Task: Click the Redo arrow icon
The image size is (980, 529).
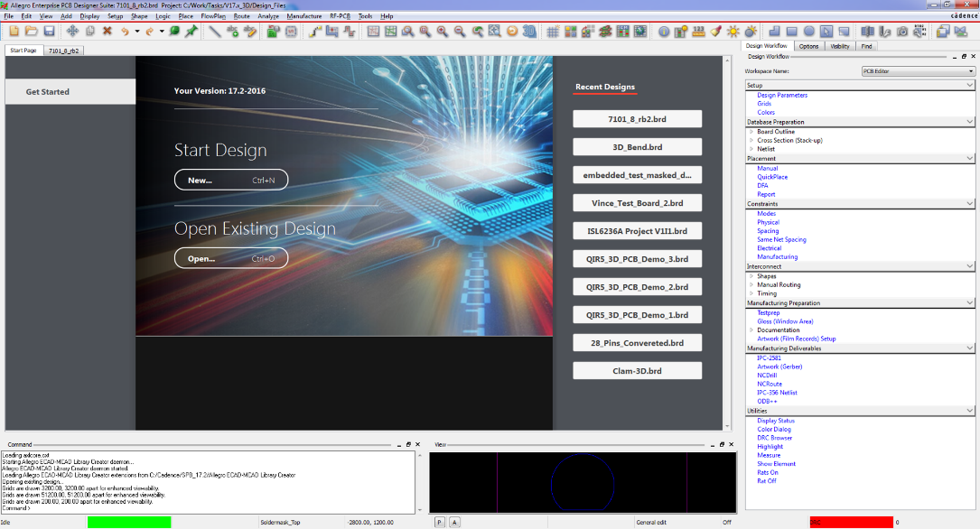Action: [149, 32]
